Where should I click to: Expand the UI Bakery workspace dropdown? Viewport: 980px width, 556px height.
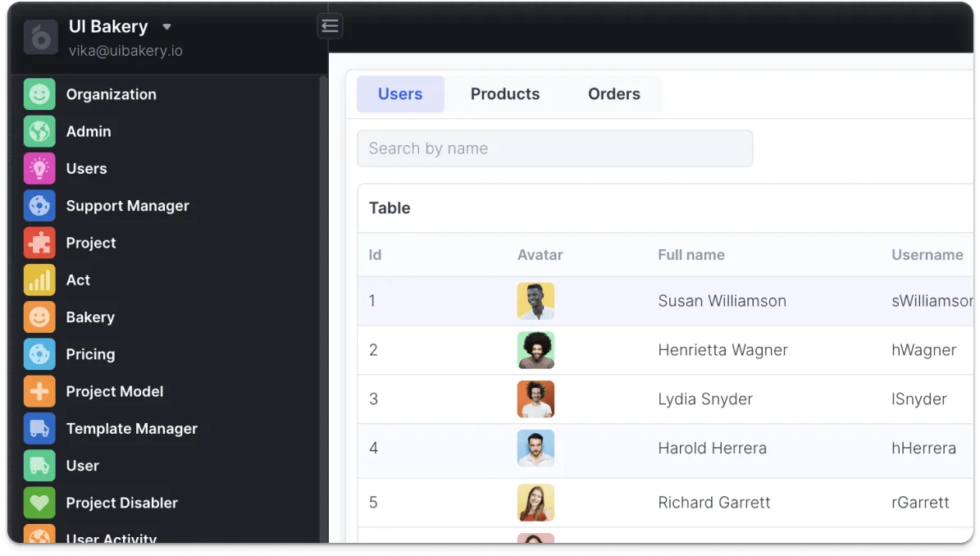166,26
